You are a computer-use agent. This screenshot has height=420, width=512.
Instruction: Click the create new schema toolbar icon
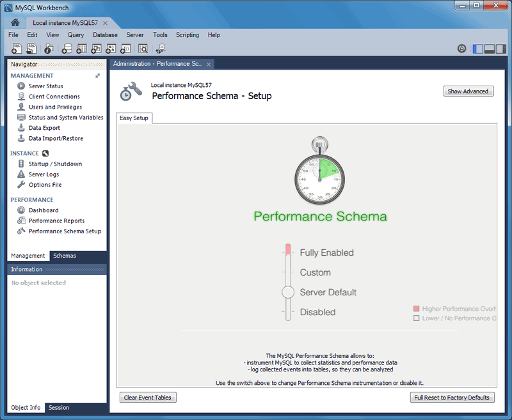click(x=67, y=49)
